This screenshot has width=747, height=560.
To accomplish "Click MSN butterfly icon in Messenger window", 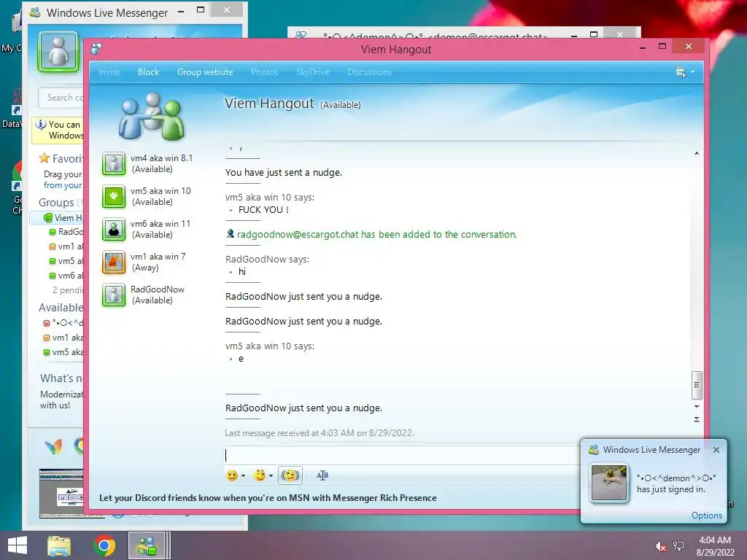I will [53, 447].
